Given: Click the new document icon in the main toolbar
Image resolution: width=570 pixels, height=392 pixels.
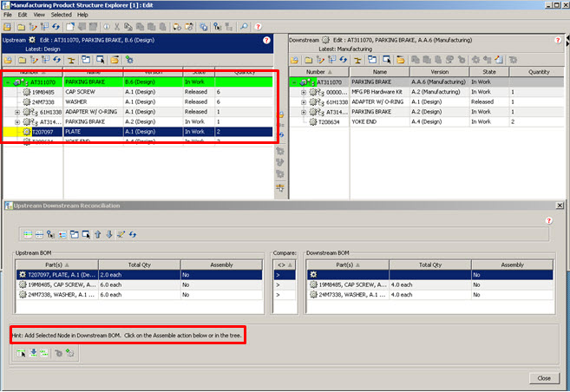Looking at the screenshot, I should [70, 27].
